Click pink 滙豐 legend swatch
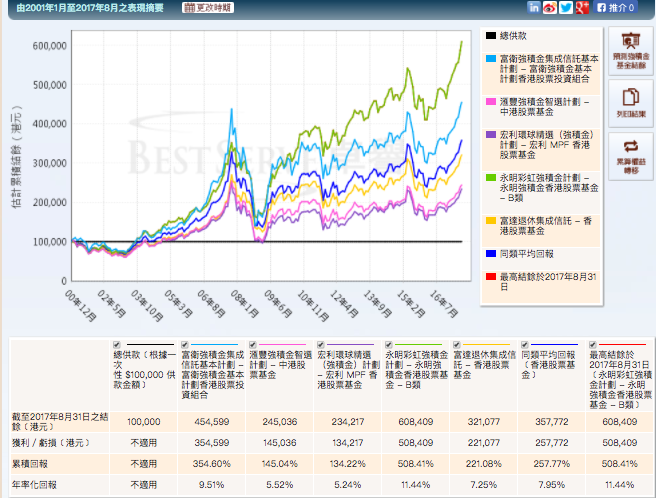The width and height of the screenshot is (656, 498). pyautogui.click(x=491, y=102)
